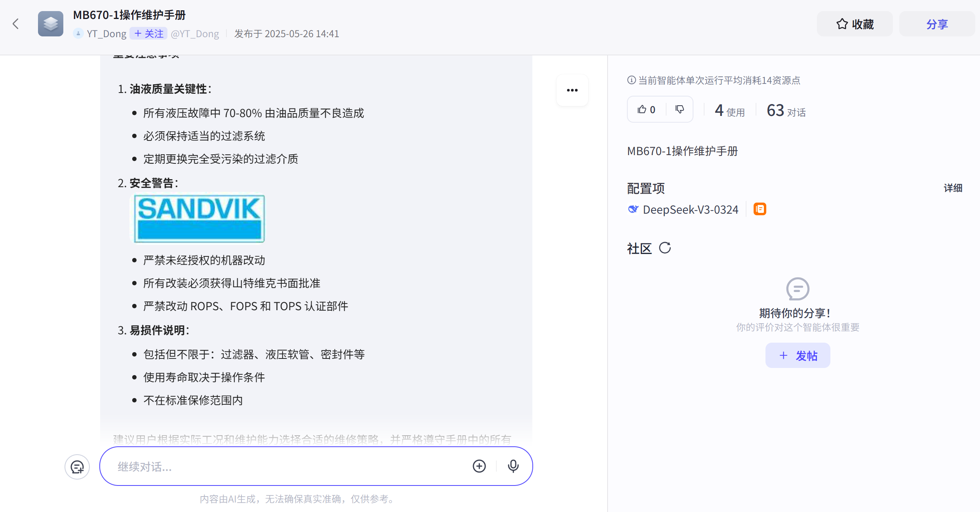Open the @YT_Dong profile link

click(x=195, y=34)
